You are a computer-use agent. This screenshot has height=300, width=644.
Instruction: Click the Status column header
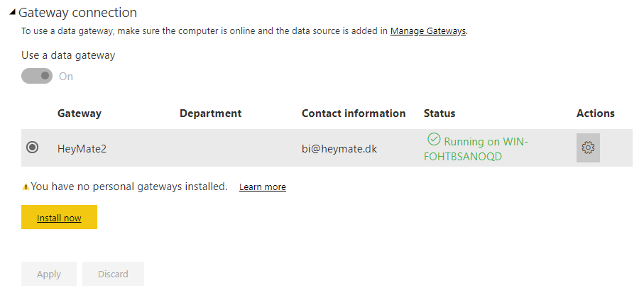pos(440,113)
